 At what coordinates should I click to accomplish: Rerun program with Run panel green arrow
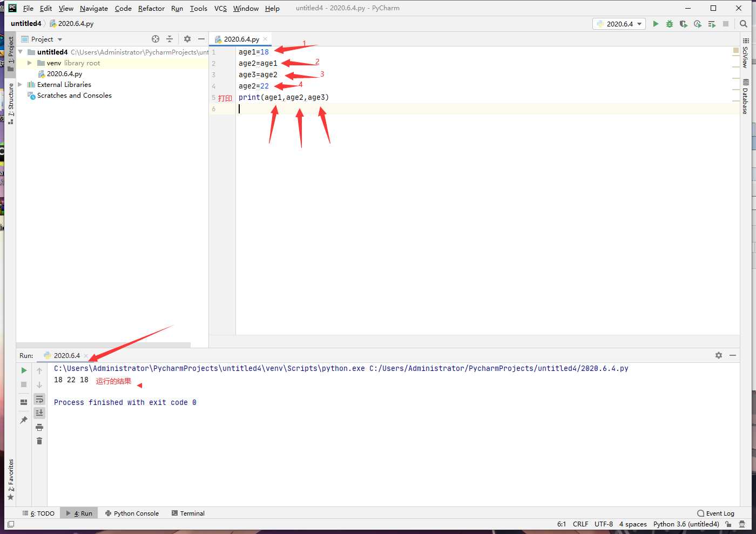click(x=24, y=370)
